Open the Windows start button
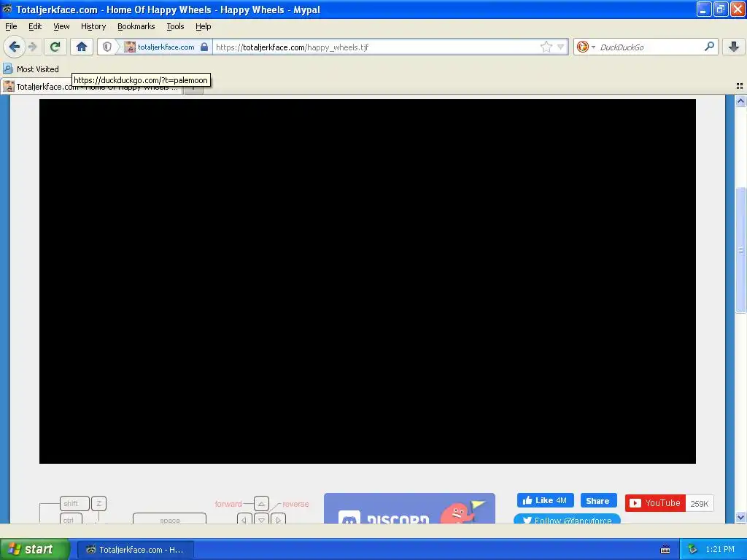747x560 pixels. [35, 549]
